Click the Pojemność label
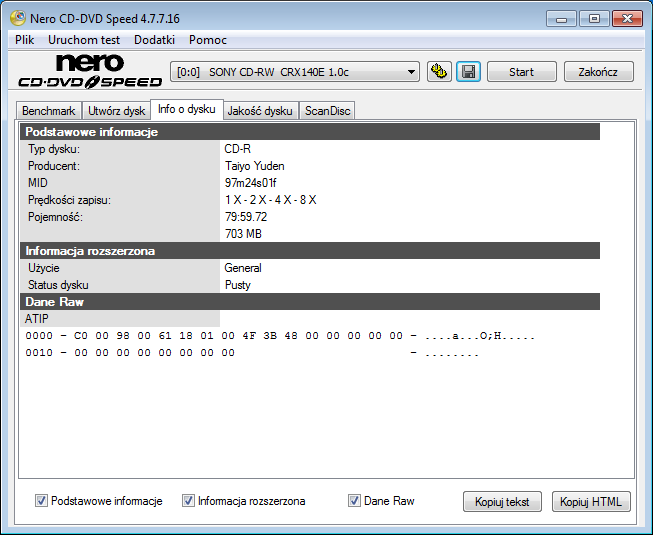 coord(55,217)
